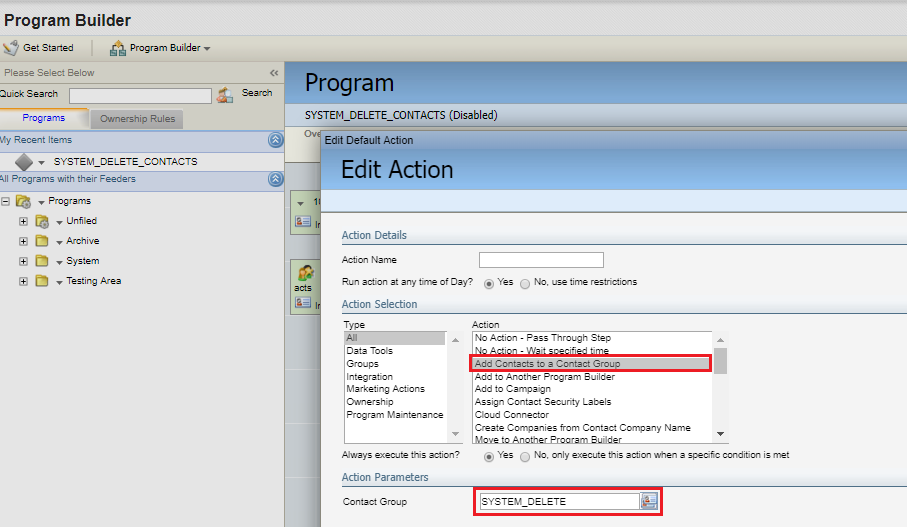
Task: Click the System folder icon
Action: click(x=42, y=261)
